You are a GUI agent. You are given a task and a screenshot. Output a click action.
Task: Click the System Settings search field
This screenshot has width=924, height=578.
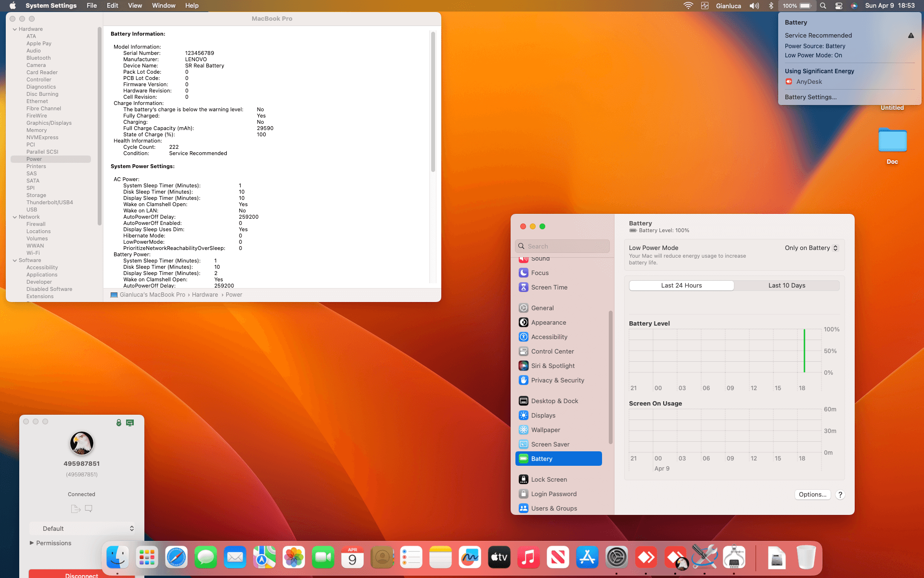tap(562, 246)
